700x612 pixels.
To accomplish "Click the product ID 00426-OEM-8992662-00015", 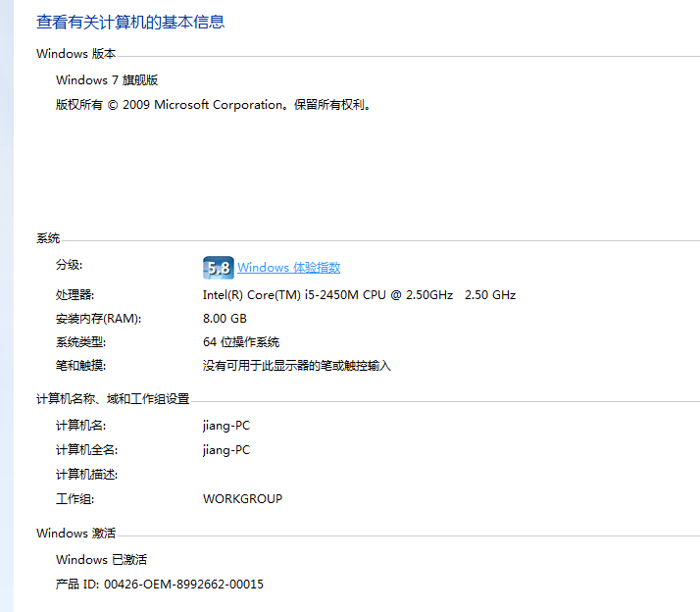I will pos(183,585).
